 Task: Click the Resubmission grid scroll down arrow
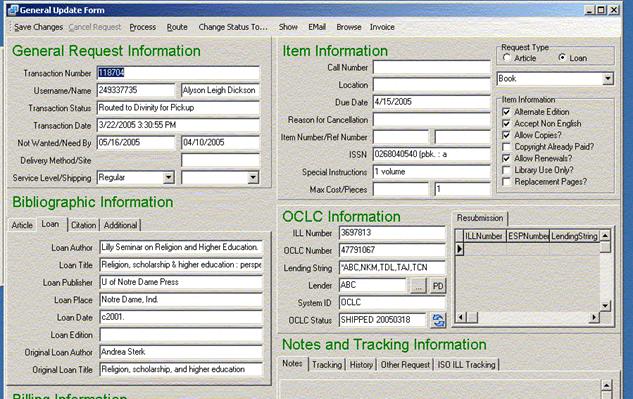point(605,306)
